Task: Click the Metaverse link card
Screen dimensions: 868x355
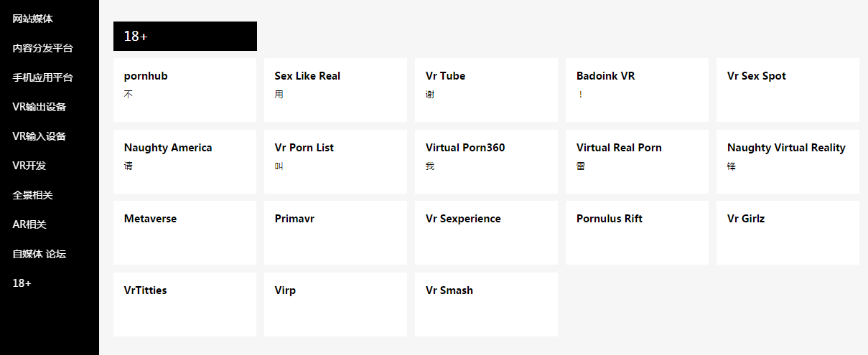Action: [185, 232]
